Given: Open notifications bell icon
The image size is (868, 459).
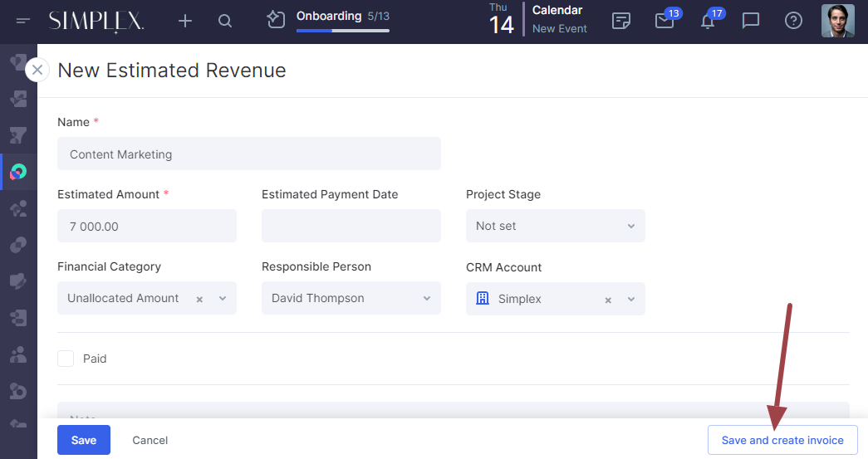Looking at the screenshot, I should pos(708,21).
